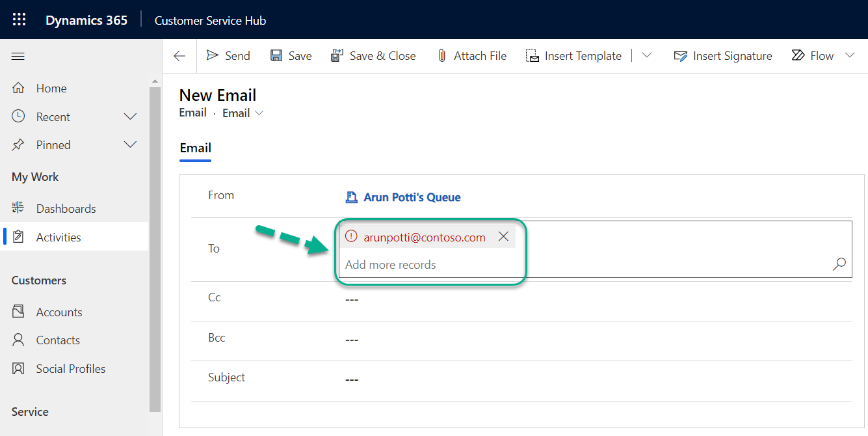Image resolution: width=868 pixels, height=436 pixels.
Task: Open the Insert Template dropdown arrow
Action: [646, 55]
